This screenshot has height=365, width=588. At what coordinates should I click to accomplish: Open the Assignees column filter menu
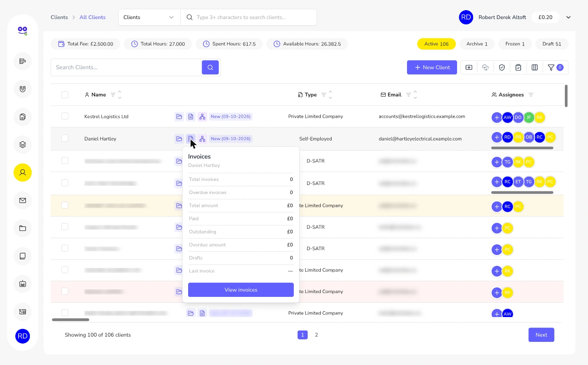531,95
